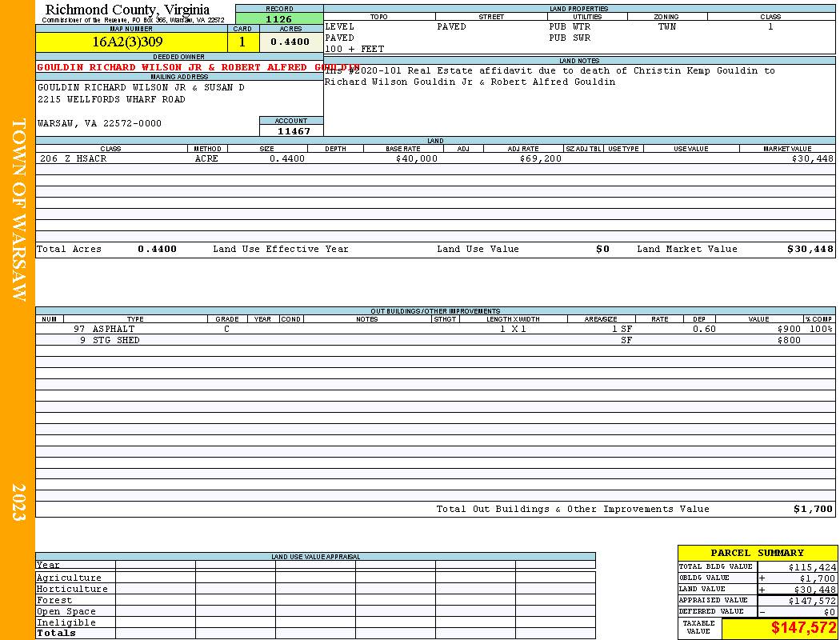Click the asphalt value $900
This screenshot has width=840, height=640.
[789, 329]
